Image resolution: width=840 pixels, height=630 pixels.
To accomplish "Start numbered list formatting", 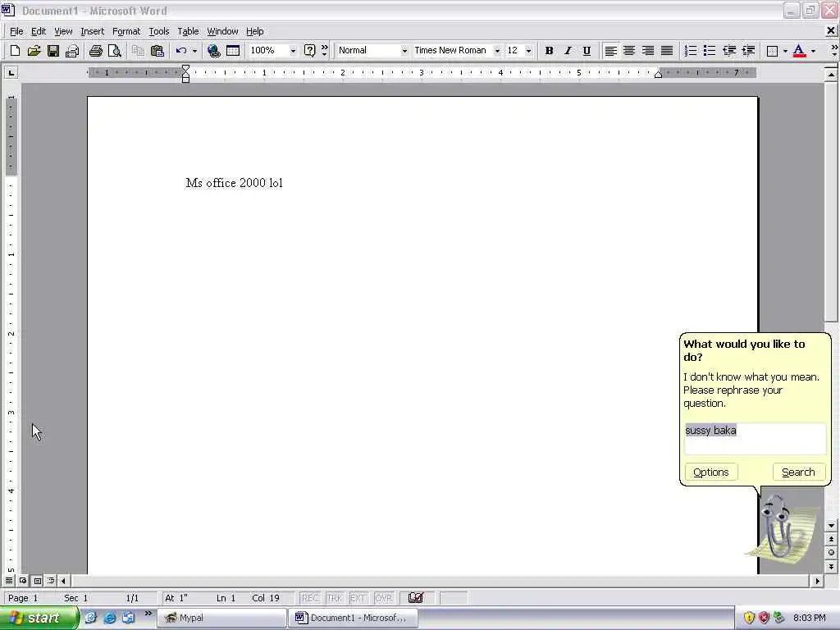I will click(x=691, y=51).
